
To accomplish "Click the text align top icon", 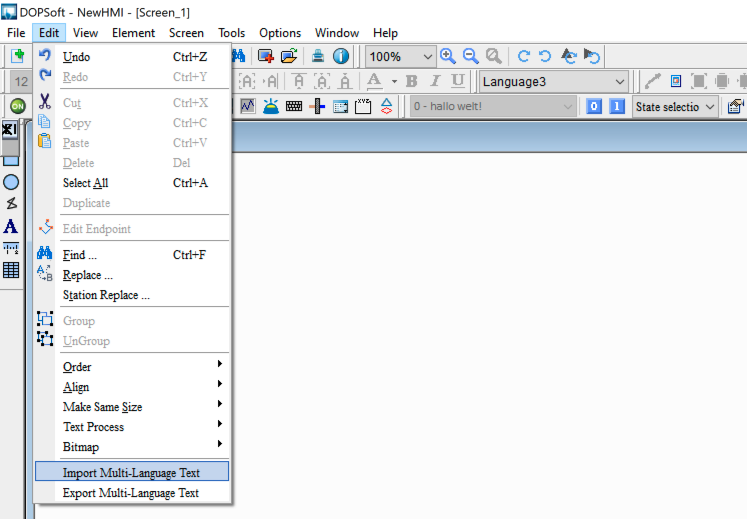I will [299, 81].
